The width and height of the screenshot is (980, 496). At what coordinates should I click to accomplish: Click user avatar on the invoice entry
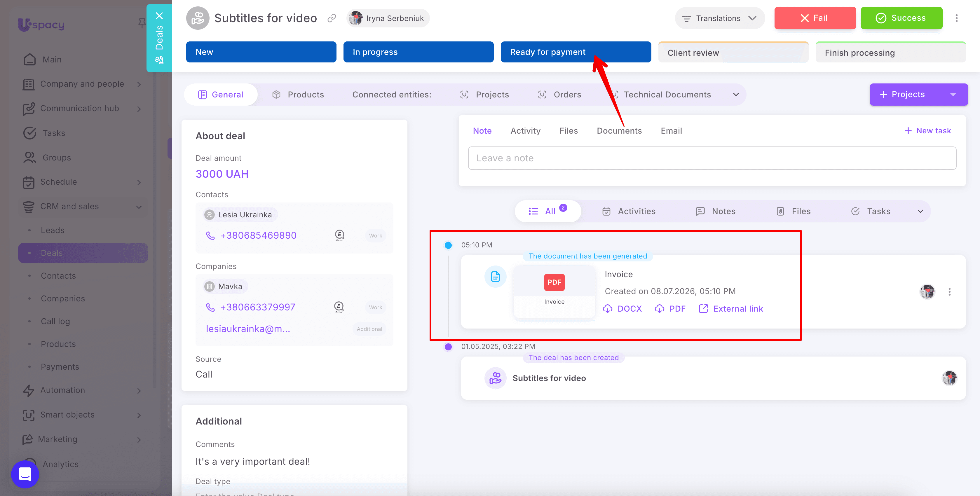pyautogui.click(x=927, y=292)
